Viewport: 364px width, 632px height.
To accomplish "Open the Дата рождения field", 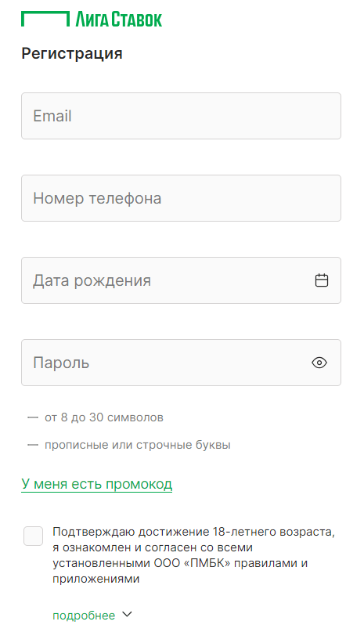I will [x=181, y=280].
